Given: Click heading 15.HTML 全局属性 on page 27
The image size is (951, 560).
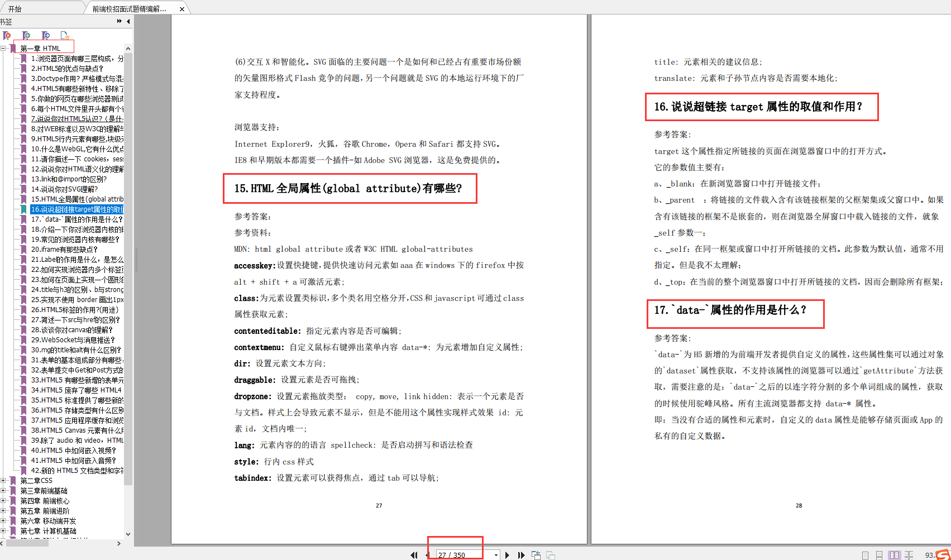Looking at the screenshot, I should coord(348,189).
